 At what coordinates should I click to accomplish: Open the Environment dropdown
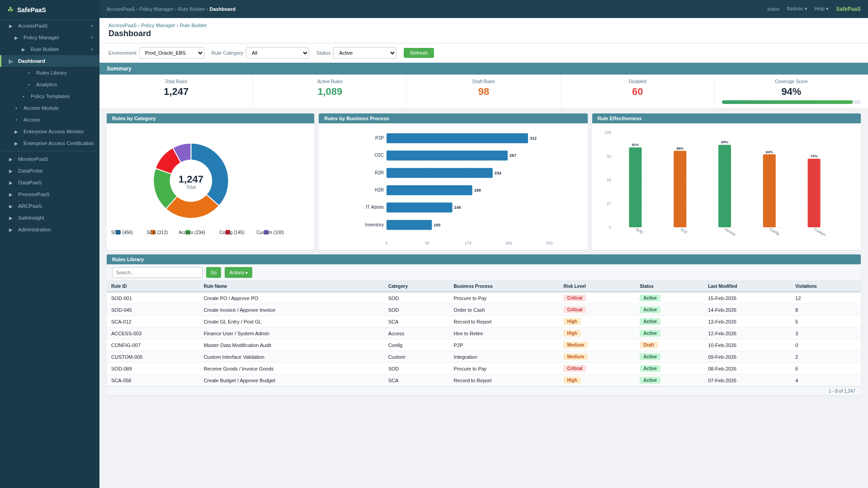[171, 53]
